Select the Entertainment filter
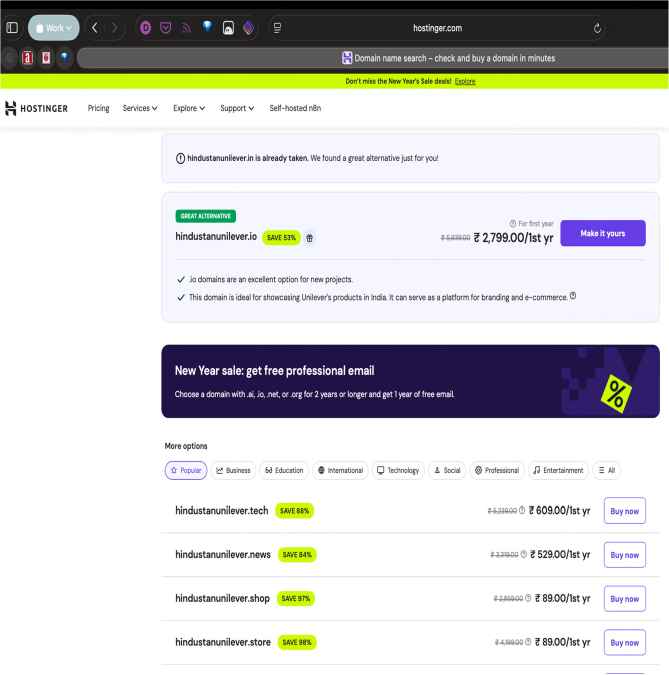669x675 pixels. pyautogui.click(x=558, y=470)
